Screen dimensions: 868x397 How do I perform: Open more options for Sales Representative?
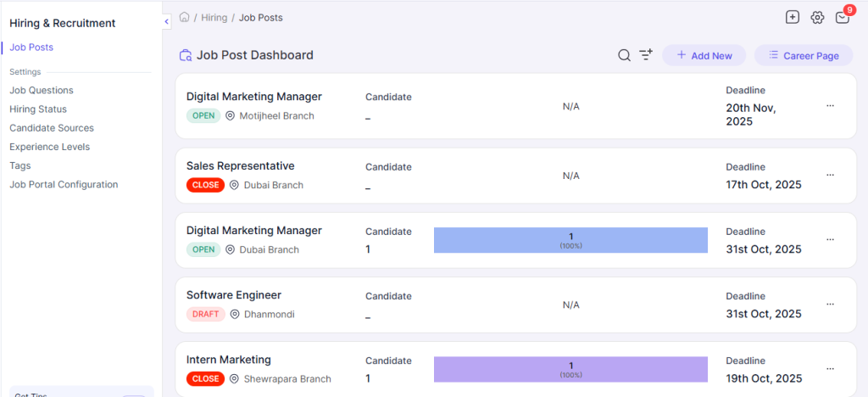point(830,175)
